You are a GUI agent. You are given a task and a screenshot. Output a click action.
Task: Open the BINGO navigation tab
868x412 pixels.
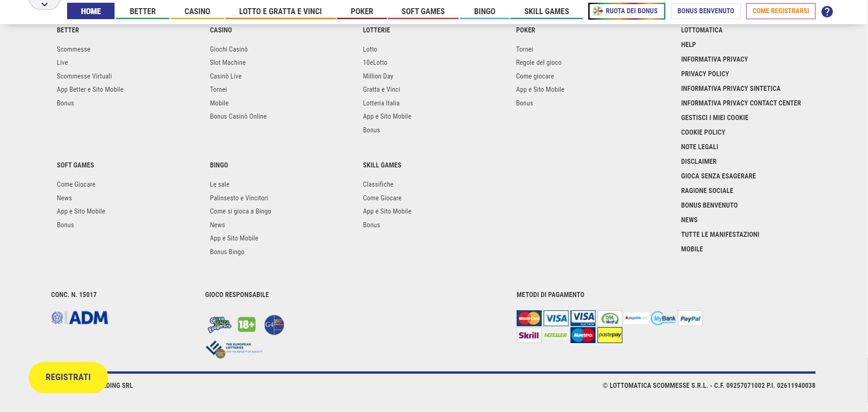coord(485,11)
